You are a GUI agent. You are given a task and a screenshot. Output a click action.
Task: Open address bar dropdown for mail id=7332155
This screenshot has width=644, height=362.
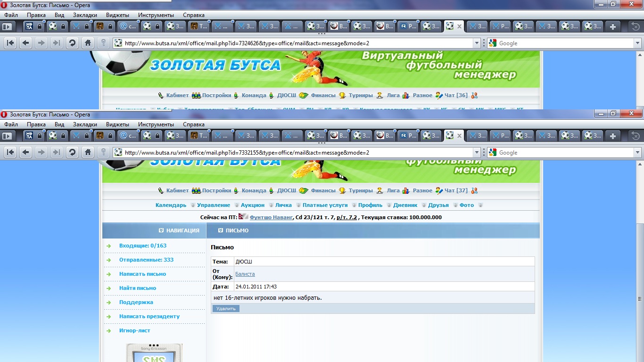pyautogui.click(x=476, y=152)
